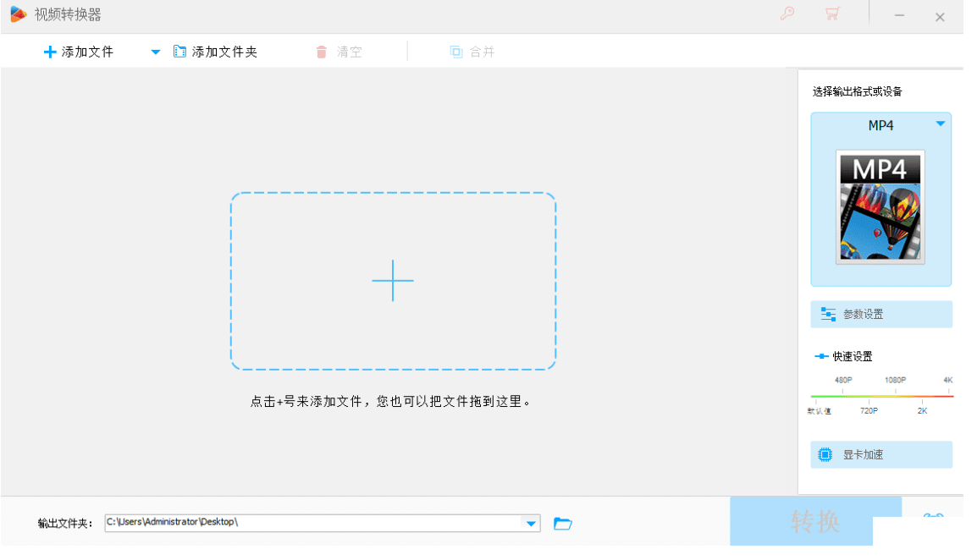This screenshot has width=977, height=560.
Task: Click the 清空 trash button
Action: [x=339, y=52]
